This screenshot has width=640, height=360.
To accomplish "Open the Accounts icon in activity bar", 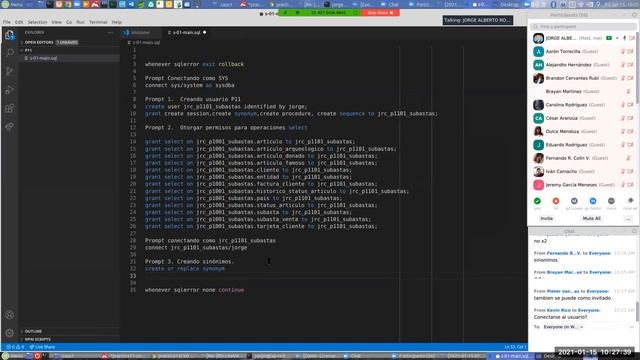I will tap(10, 315).
